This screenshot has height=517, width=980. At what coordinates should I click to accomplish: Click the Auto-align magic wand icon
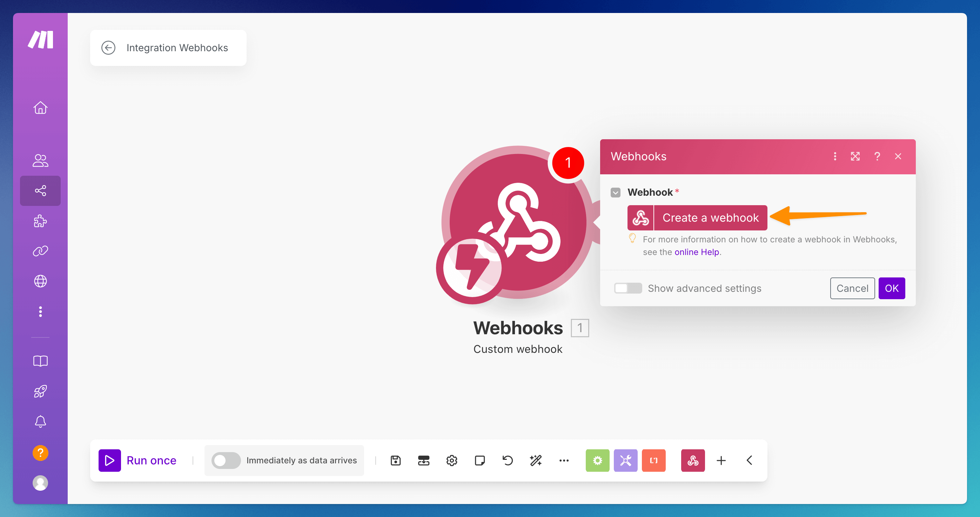536,460
